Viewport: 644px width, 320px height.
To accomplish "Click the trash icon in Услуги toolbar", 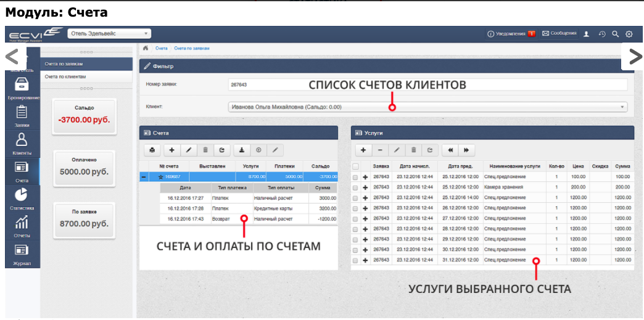I will (x=413, y=150).
